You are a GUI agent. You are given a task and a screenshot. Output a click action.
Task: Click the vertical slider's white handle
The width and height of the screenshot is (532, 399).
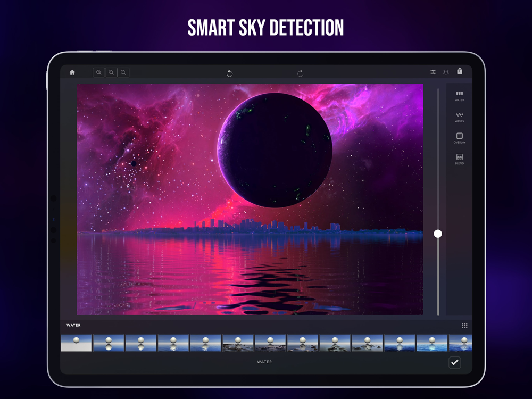(x=438, y=234)
